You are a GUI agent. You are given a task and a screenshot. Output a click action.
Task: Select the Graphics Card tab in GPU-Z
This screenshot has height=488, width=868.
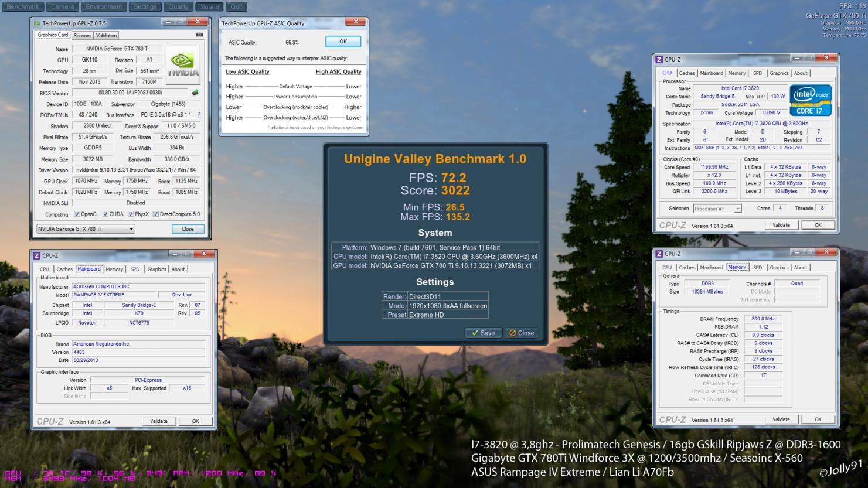(53, 35)
